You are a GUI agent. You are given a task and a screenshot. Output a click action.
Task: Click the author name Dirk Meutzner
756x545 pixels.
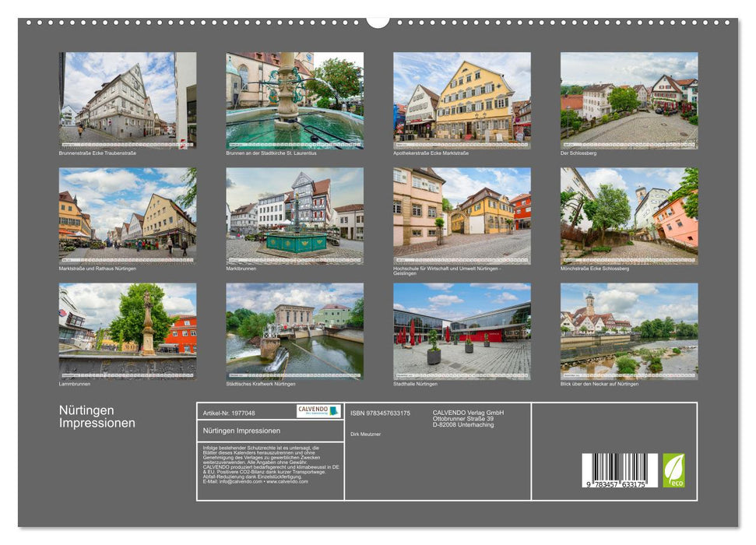pyautogui.click(x=365, y=434)
